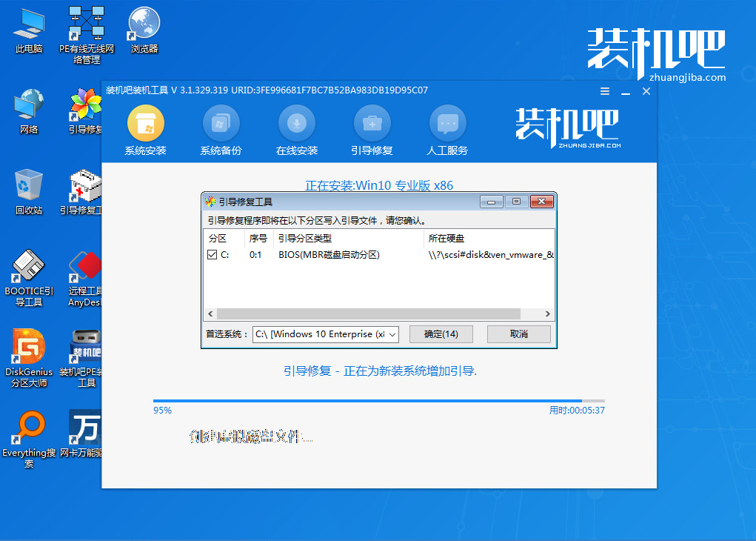Click the installation progress bar
Screen dimensions: 756x541
tap(378, 401)
